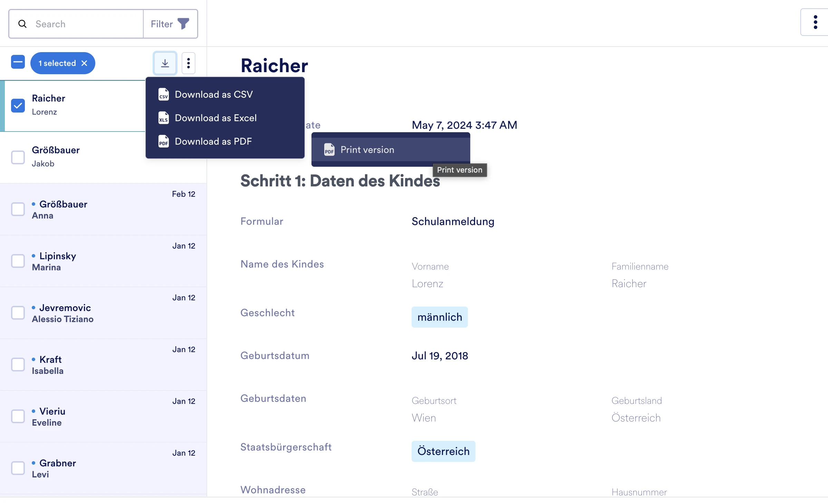This screenshot has height=504, width=828.
Task: Open the Filter funnel icon
Action: point(184,23)
